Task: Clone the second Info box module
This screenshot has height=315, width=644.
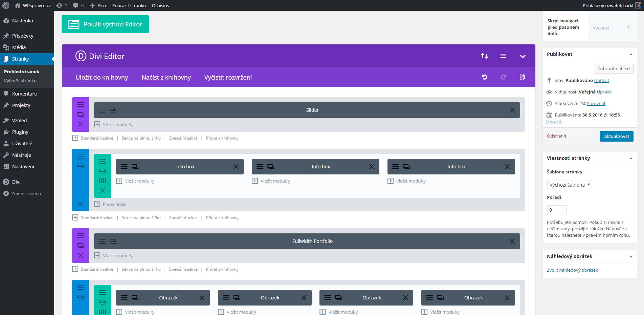Action: coord(271,167)
